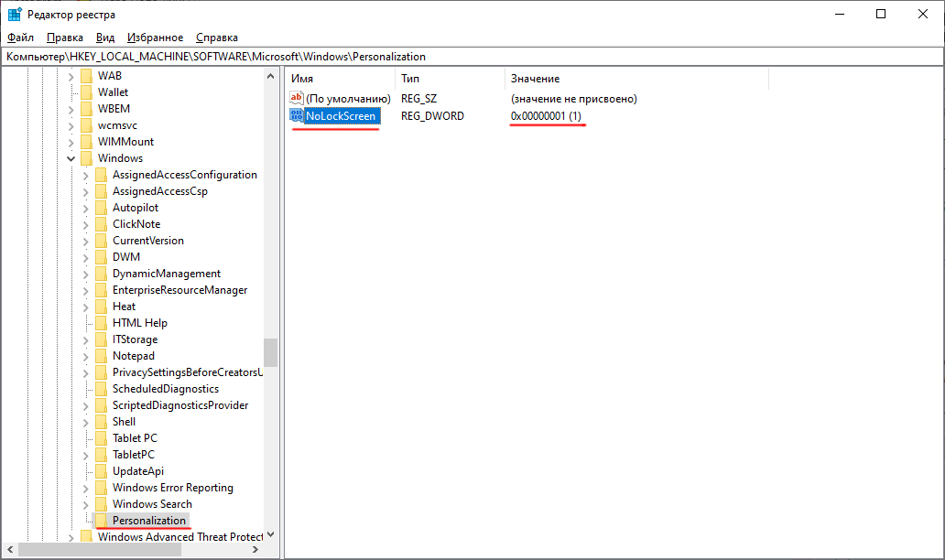The image size is (945, 560).
Task: Expand the WBEM key
Action: [x=71, y=110]
